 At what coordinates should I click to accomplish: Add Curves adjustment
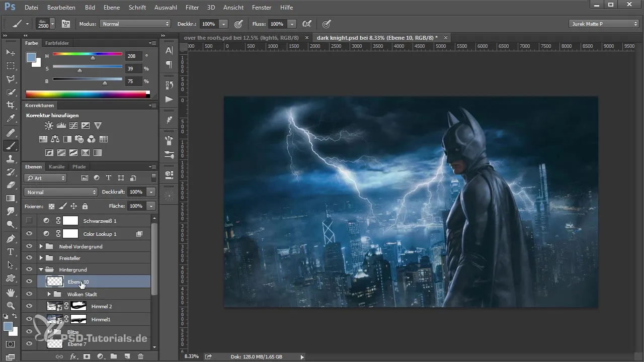click(x=73, y=126)
